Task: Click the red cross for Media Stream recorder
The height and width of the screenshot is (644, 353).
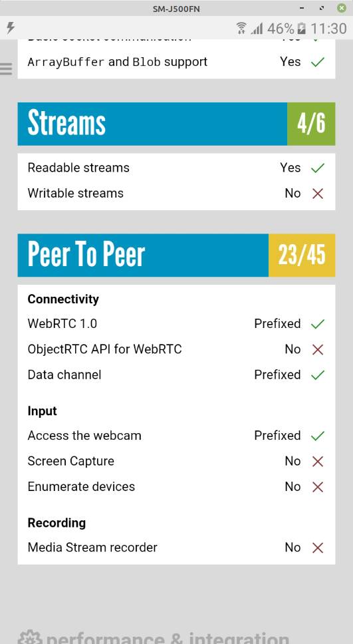Action: (x=318, y=548)
